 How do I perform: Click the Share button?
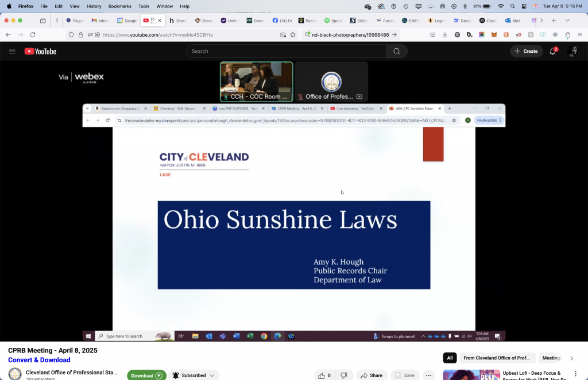pos(371,375)
